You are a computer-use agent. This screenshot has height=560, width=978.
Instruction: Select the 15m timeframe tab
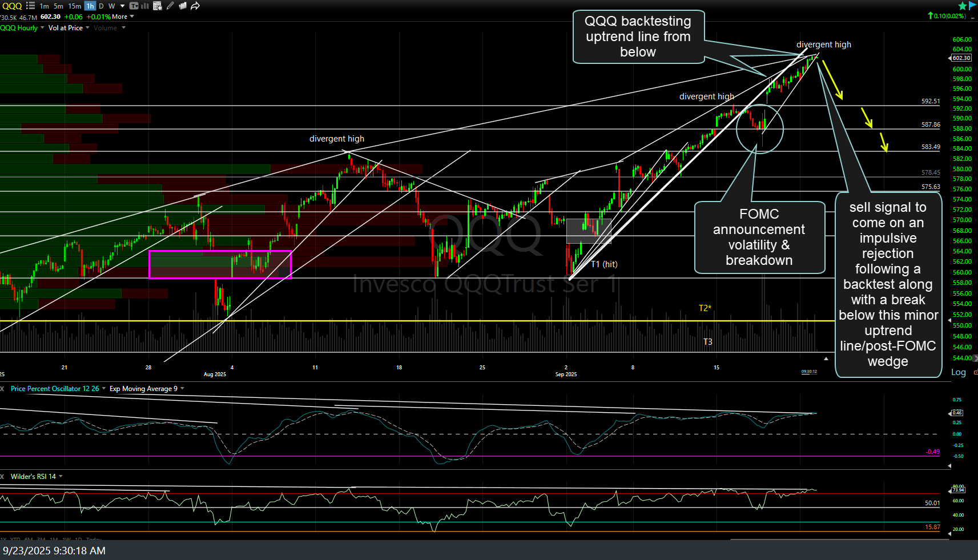pos(75,6)
